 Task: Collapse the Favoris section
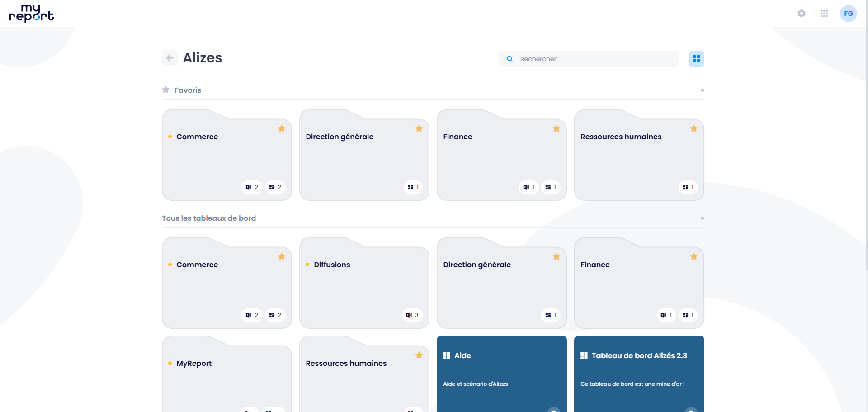click(x=702, y=90)
